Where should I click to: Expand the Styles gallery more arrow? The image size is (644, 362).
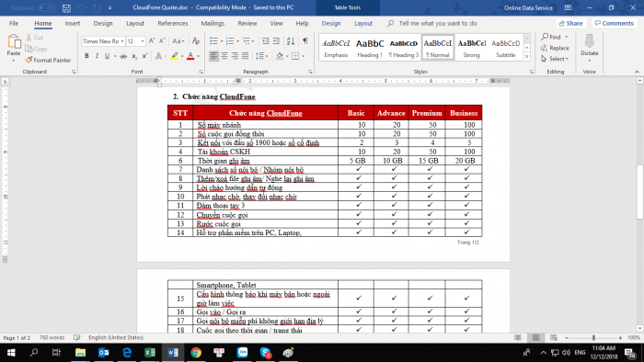527,57
